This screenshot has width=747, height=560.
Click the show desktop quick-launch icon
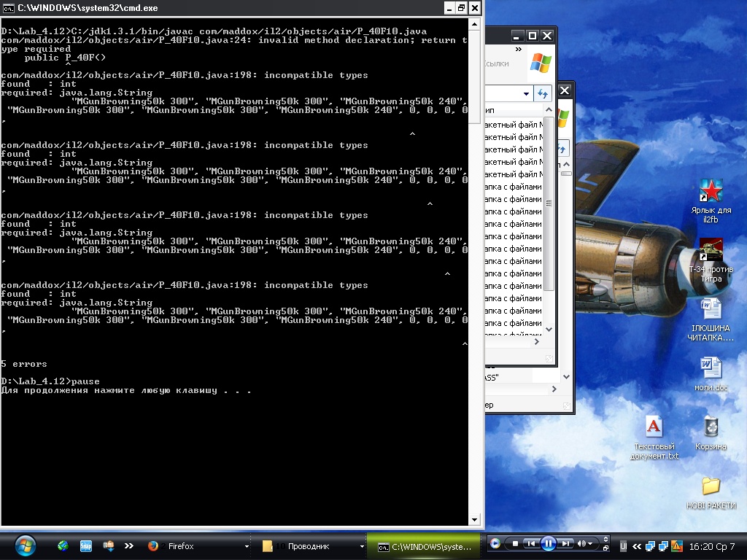[109, 545]
